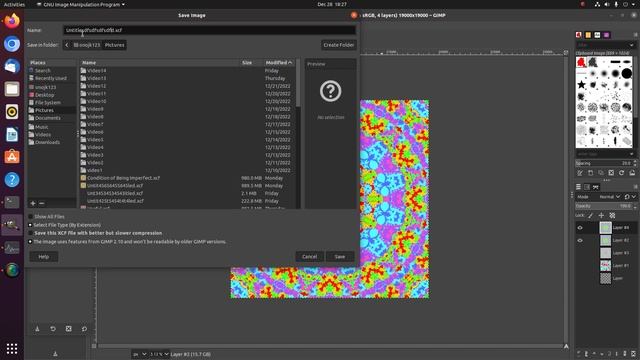Click the duplicate brush icon

pyautogui.click(x=601, y=173)
